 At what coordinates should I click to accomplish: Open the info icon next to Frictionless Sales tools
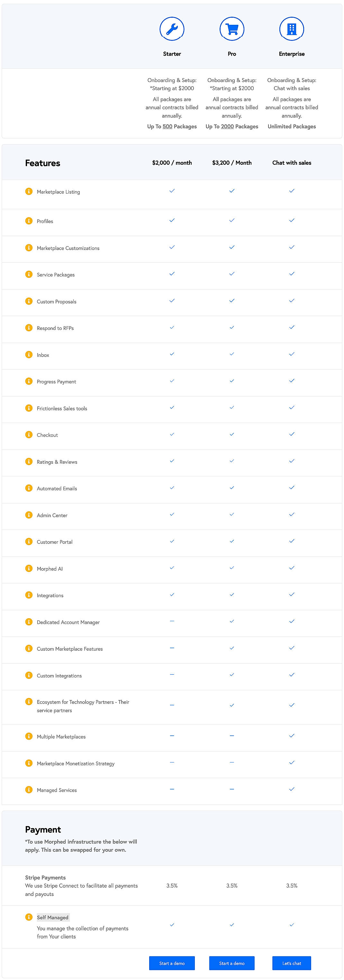[x=29, y=408]
